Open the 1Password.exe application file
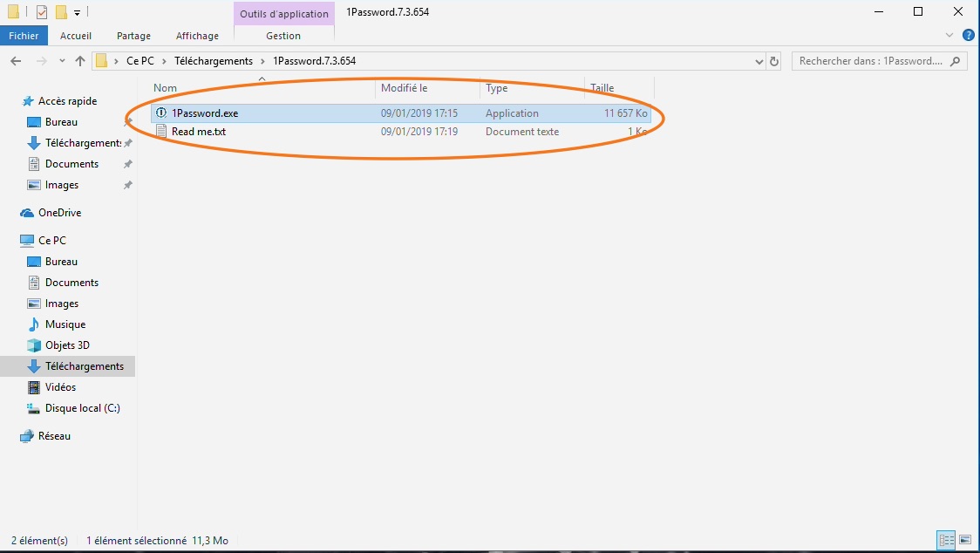 tap(205, 113)
